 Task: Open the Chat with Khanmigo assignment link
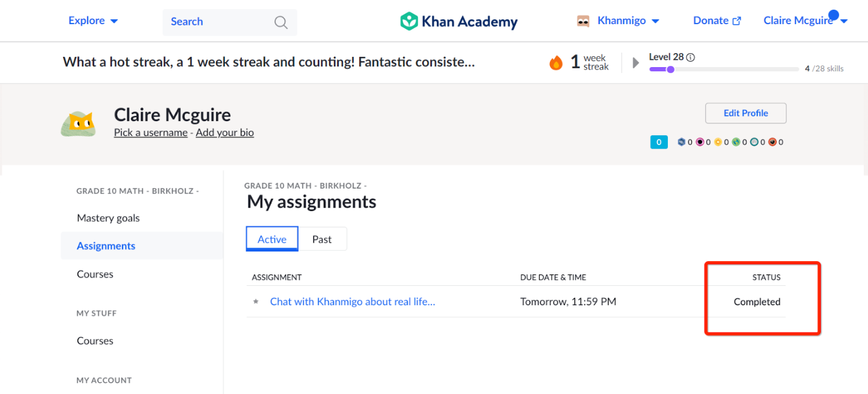tap(353, 302)
